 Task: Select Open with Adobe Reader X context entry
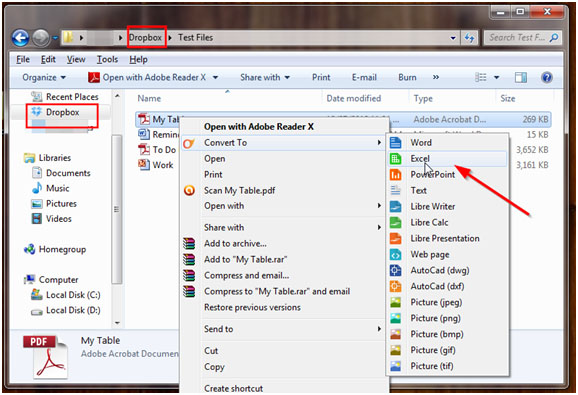click(x=258, y=126)
